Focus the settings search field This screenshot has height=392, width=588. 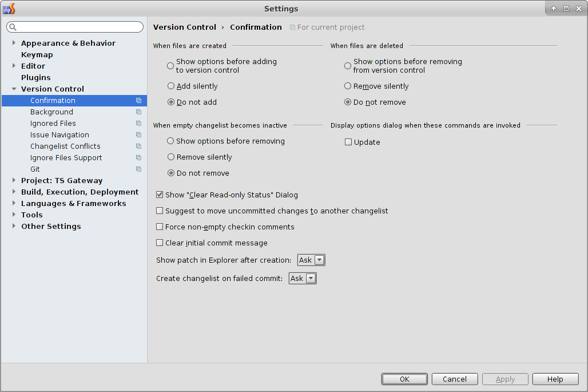75,27
